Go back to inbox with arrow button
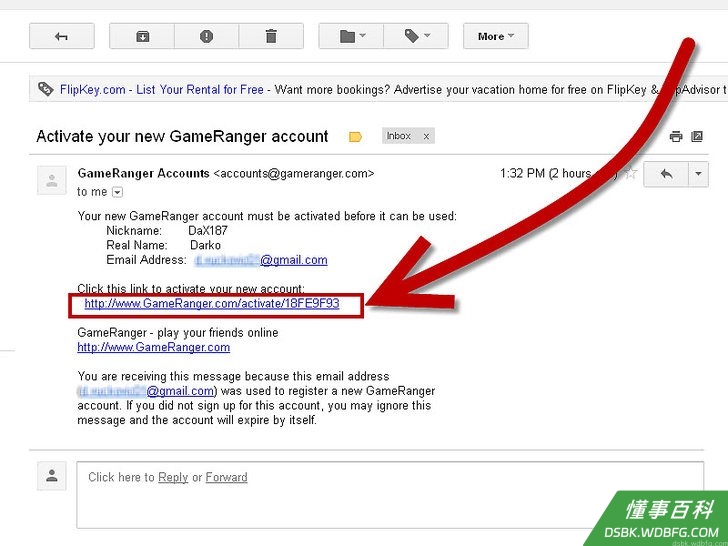The image size is (728, 546). pos(62,36)
